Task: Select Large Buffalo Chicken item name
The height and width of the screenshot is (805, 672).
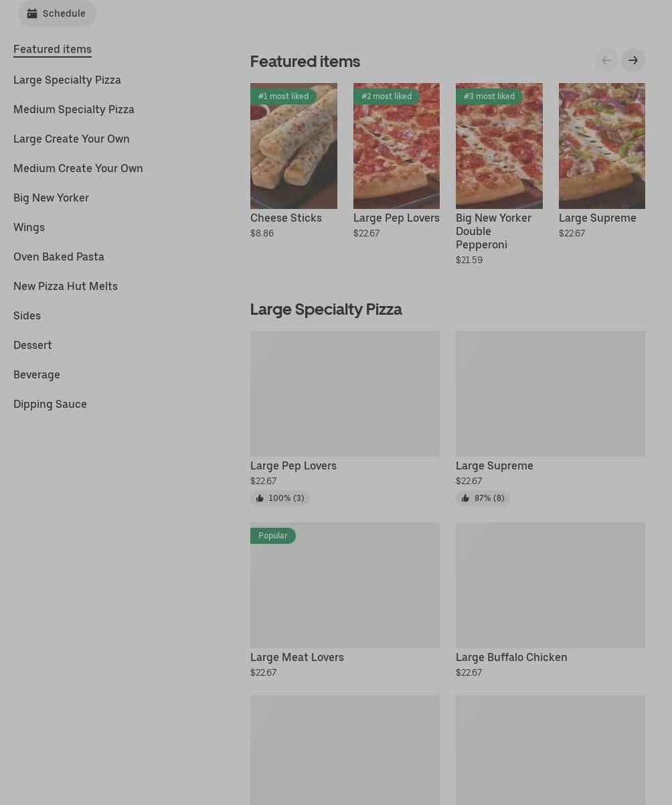Action: (x=511, y=657)
